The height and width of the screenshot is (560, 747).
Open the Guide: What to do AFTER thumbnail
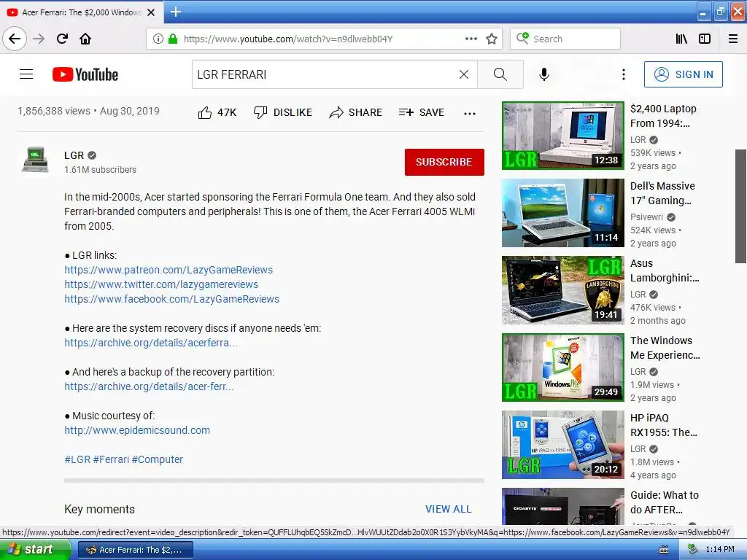[x=562, y=506]
